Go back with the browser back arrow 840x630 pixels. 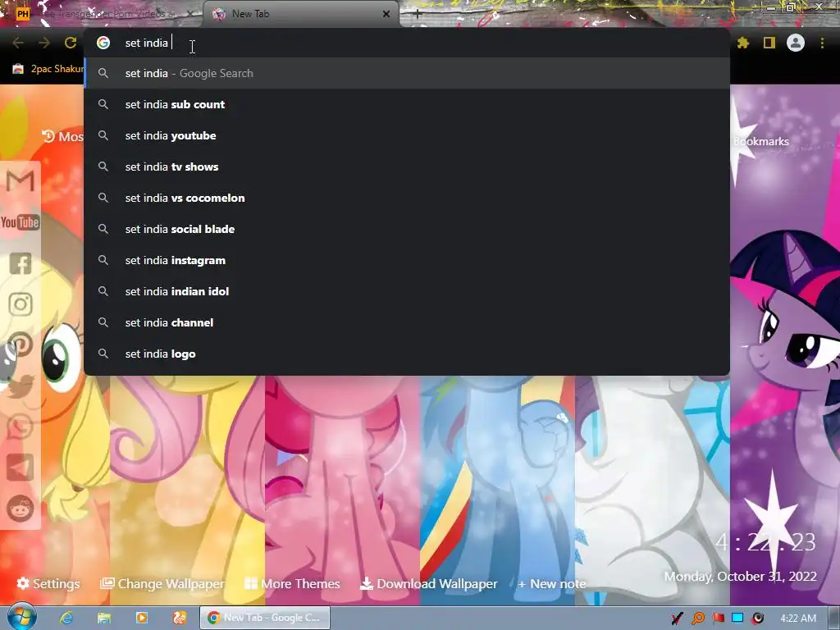(x=18, y=43)
